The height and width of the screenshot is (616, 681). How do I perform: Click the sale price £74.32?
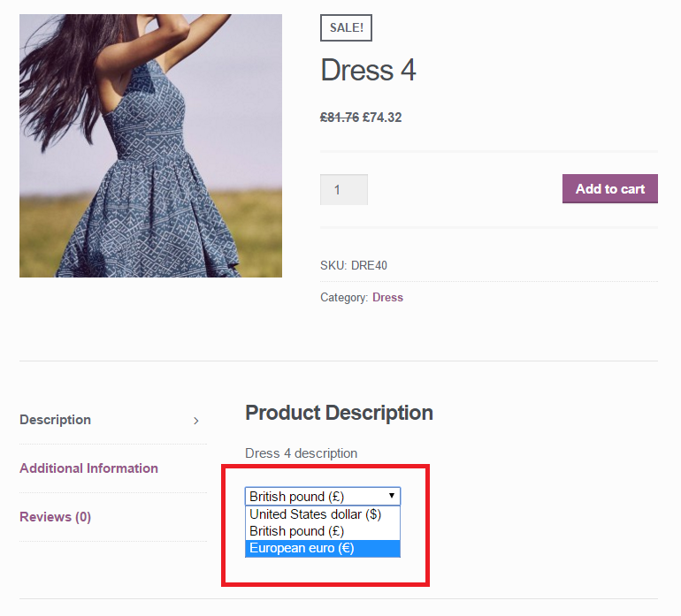[382, 118]
